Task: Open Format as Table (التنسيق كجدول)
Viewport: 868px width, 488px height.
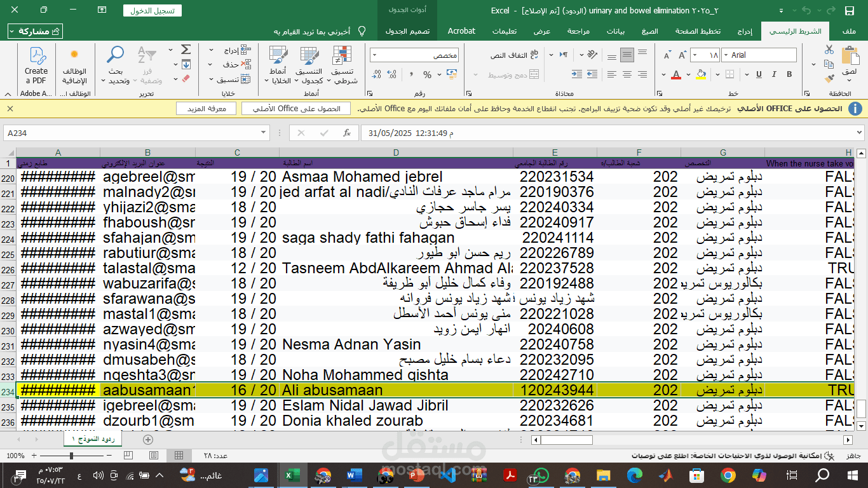Action: (309, 65)
